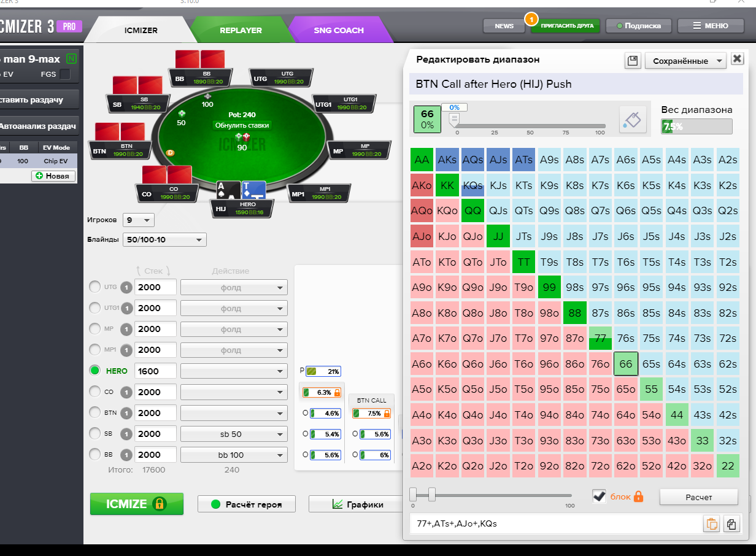Viewport: 756px width, 556px height.
Task: Open the МЕНЮ main menu
Action: (709, 26)
